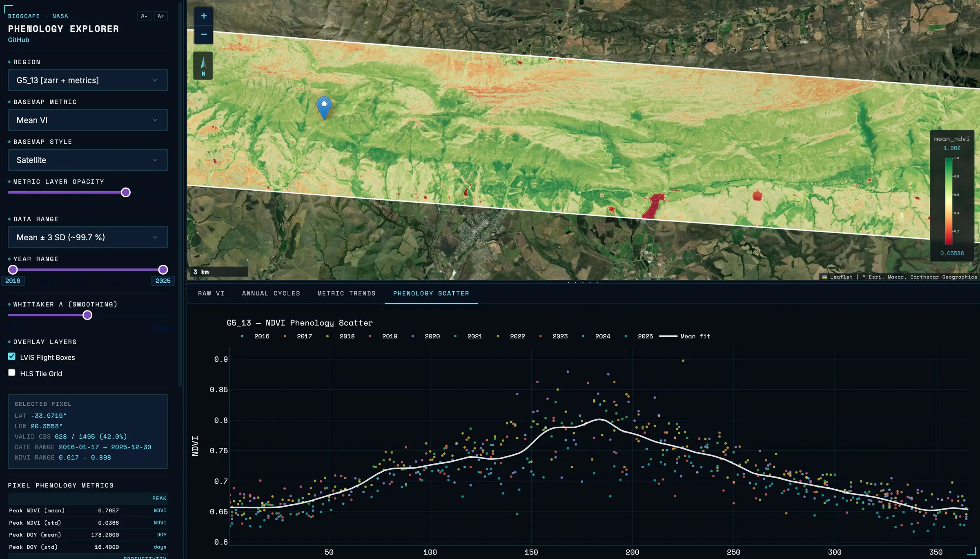980x559 pixels.
Task: Toggle 2016 series in chart legend
Action: coord(256,336)
